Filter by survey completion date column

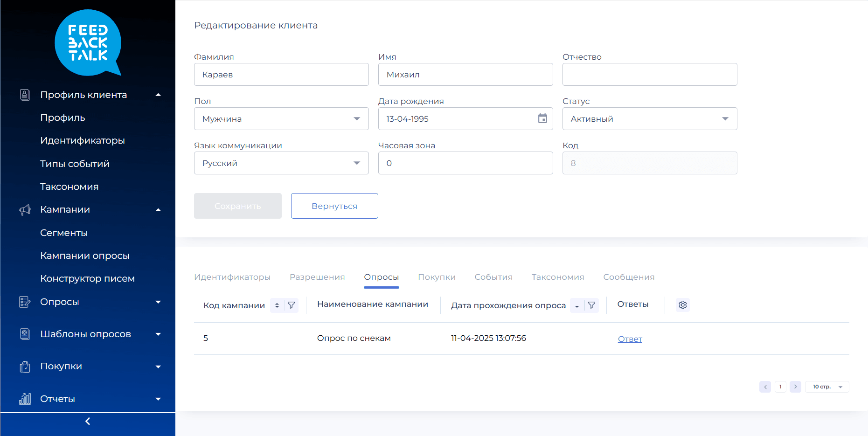point(592,305)
